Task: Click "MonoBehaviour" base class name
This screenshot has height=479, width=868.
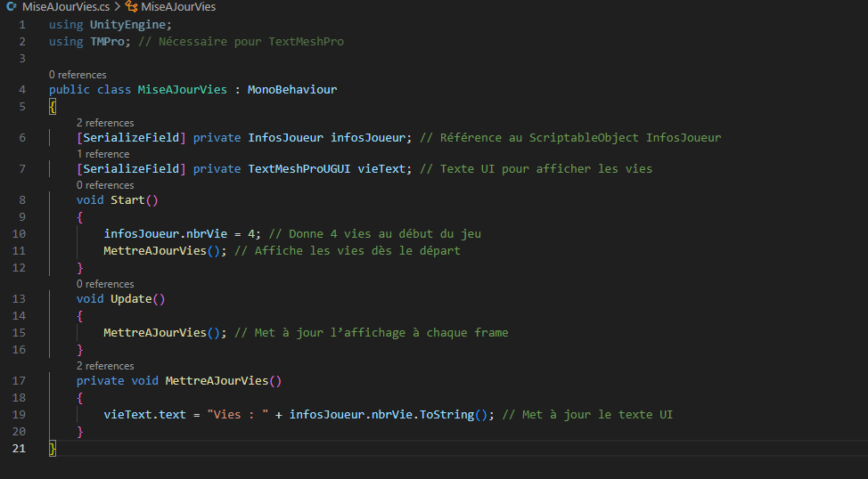Action: coord(292,90)
